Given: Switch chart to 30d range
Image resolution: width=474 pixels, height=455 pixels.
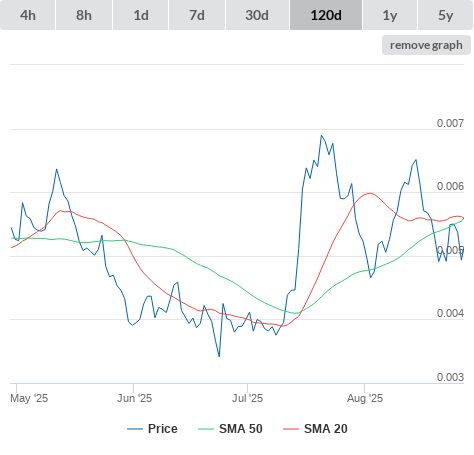Looking at the screenshot, I should pos(257,15).
